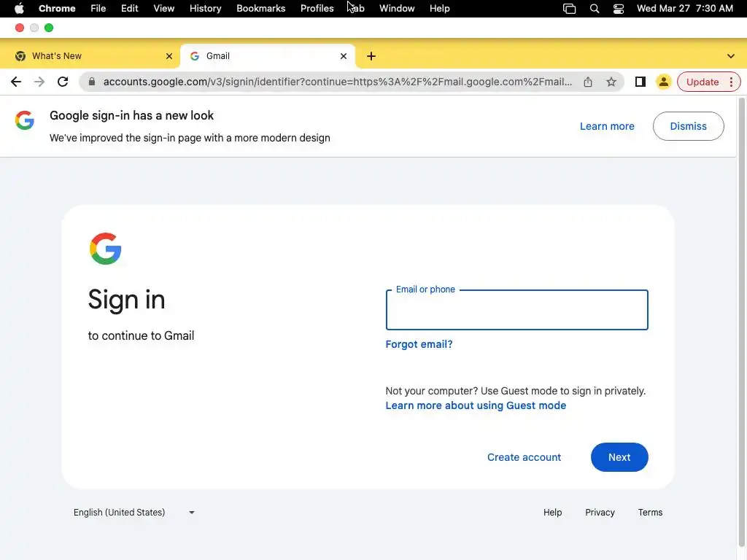Go back to previous page

16,82
